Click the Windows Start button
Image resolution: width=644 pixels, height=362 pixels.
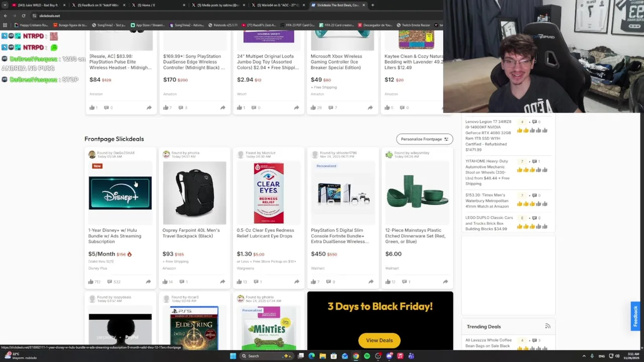(x=233, y=356)
